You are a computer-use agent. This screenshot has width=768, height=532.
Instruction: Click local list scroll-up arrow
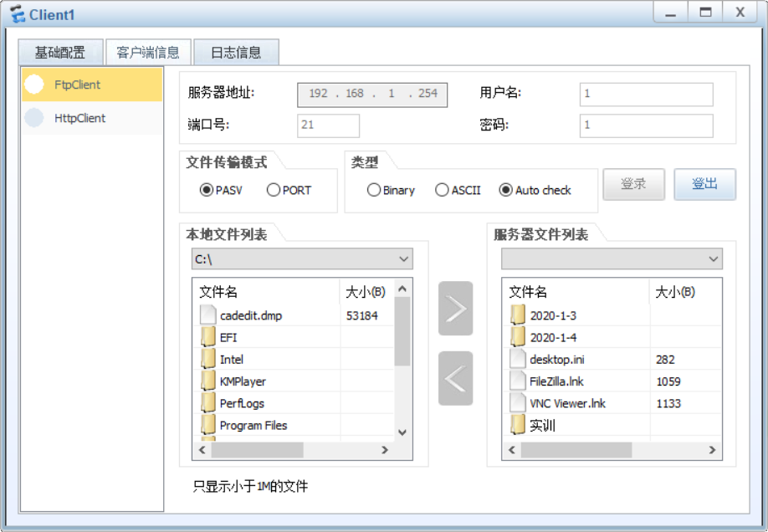coord(402,289)
